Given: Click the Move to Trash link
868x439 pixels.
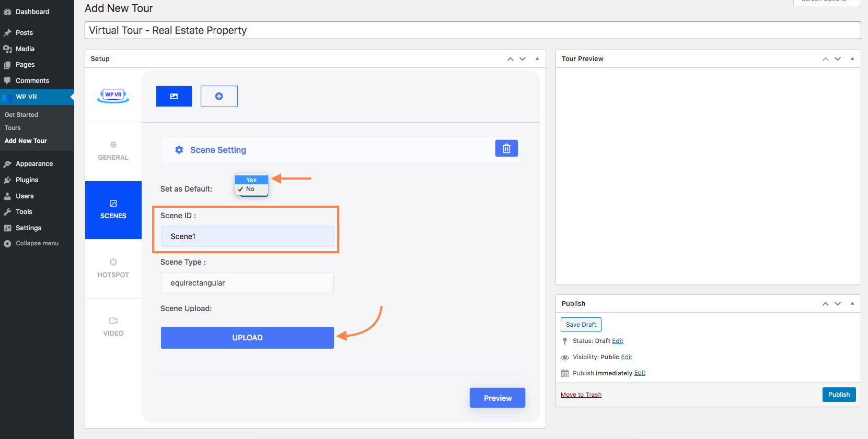Looking at the screenshot, I should tap(581, 395).
